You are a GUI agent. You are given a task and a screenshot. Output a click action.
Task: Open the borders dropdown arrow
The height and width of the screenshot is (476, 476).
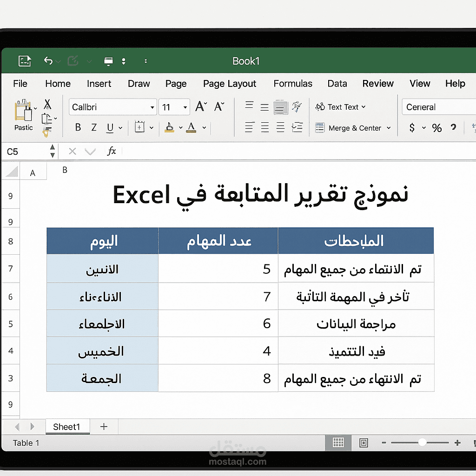tap(152, 128)
